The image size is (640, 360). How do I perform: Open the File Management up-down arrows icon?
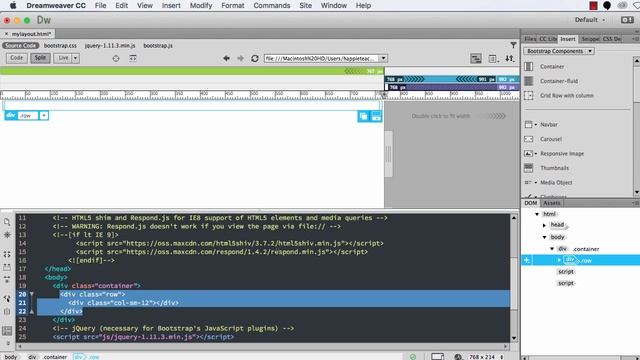click(x=509, y=59)
